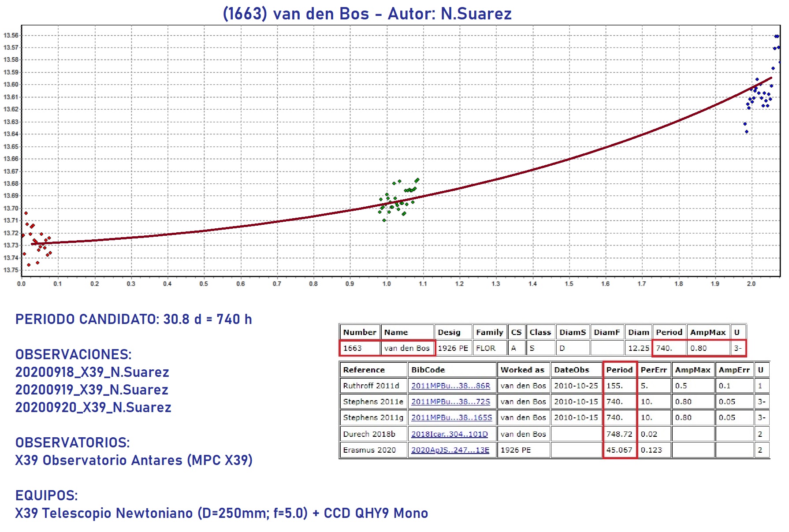Click the AmpErr column header
The width and height of the screenshot is (789, 532).
click(734, 370)
